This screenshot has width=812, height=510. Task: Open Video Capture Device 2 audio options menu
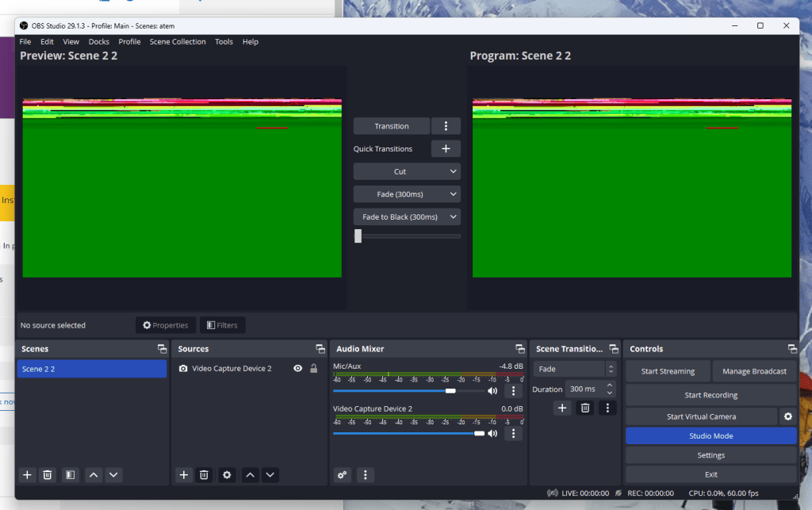513,433
